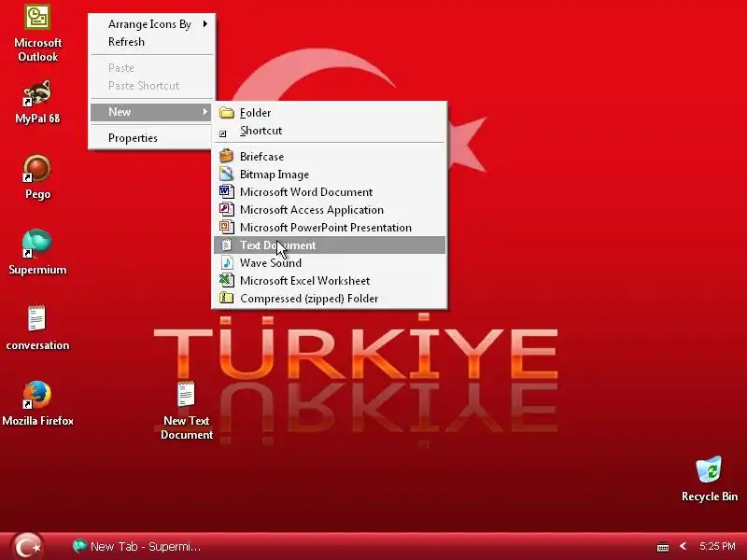Switch to New Tab - Supermium taskbar button
The image size is (747, 560).
pos(136,546)
